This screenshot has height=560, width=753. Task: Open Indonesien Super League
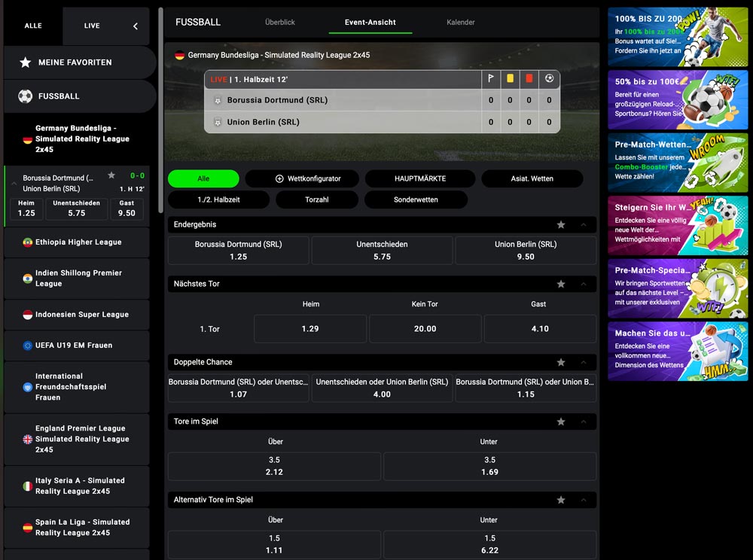(77, 315)
